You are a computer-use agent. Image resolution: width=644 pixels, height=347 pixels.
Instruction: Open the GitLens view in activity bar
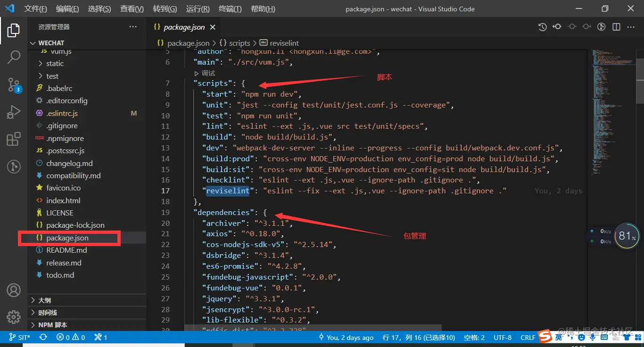14,166
